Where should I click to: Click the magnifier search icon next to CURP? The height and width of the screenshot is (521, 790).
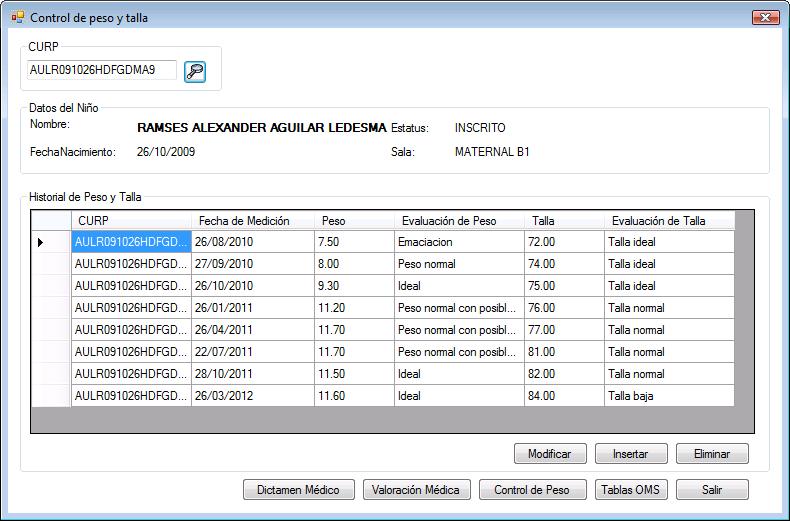[x=194, y=72]
